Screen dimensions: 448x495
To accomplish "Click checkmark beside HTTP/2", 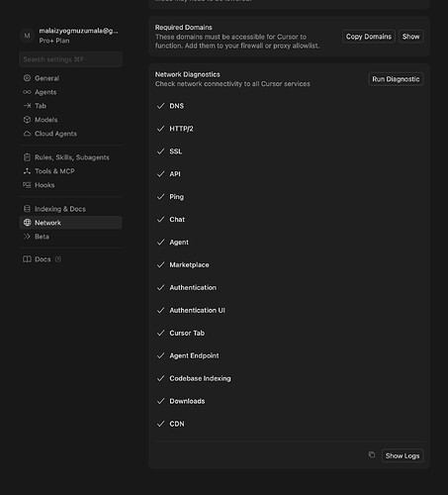I will (x=160, y=129).
